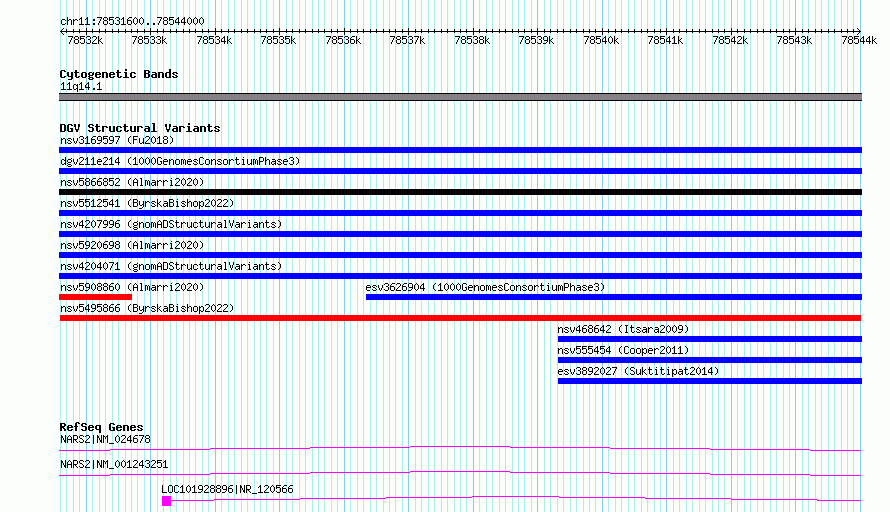
Task: Open nsv4207996 (gnomADStructuralVariants) label
Action: click(171, 224)
